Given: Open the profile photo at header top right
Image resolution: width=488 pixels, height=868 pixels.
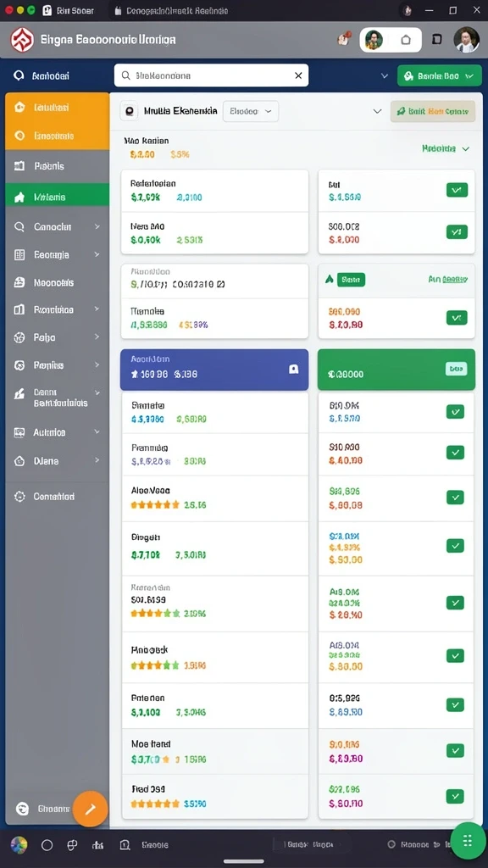Looking at the screenshot, I should pos(467,39).
